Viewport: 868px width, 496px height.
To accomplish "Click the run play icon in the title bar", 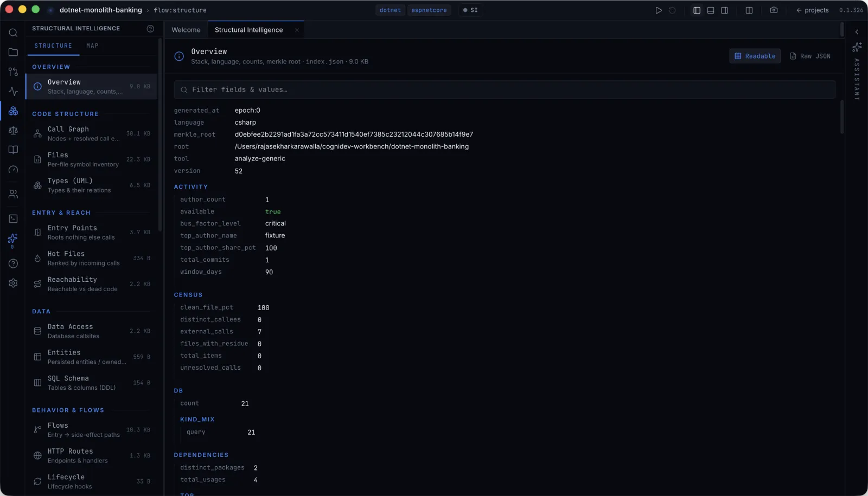I will coord(658,10).
